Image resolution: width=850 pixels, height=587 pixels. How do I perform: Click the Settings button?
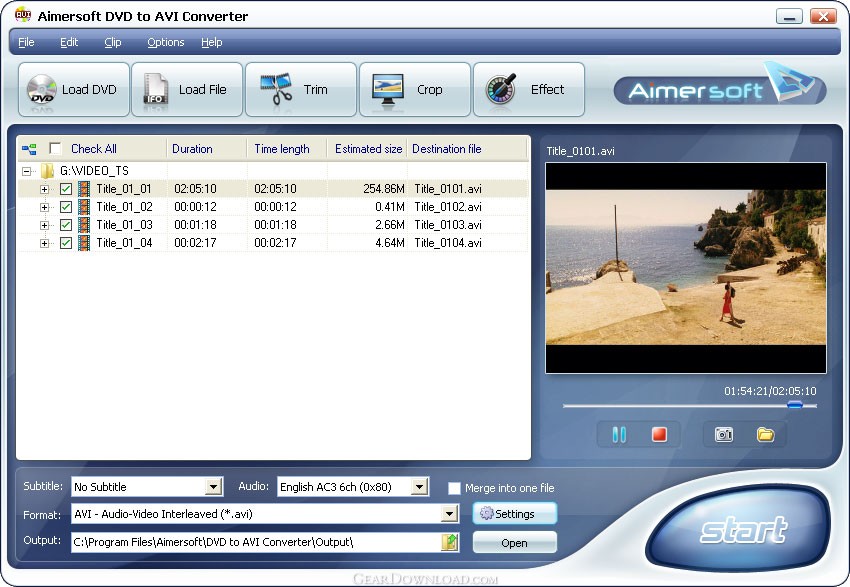point(514,513)
